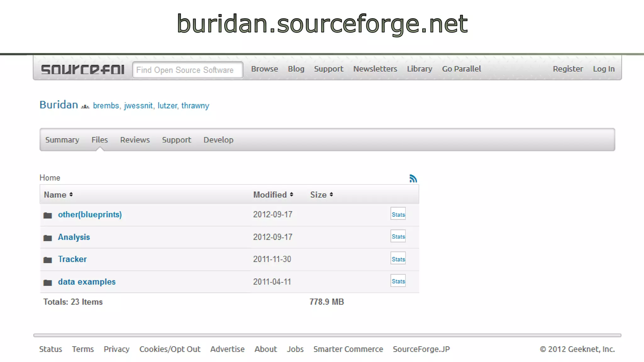
Task: Click the folder icon beside data examples
Action: click(47, 282)
